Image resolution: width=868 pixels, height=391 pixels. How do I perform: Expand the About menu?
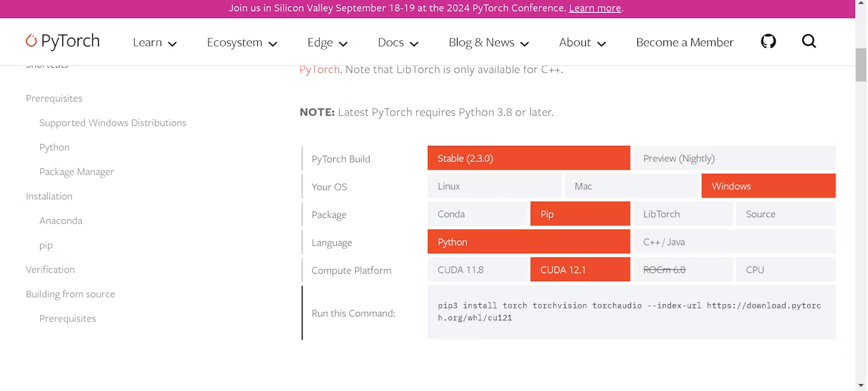click(x=582, y=42)
